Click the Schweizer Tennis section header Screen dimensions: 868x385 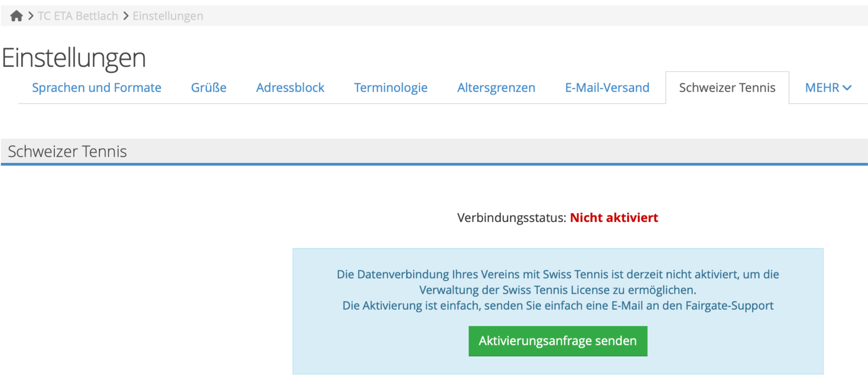[x=67, y=151]
